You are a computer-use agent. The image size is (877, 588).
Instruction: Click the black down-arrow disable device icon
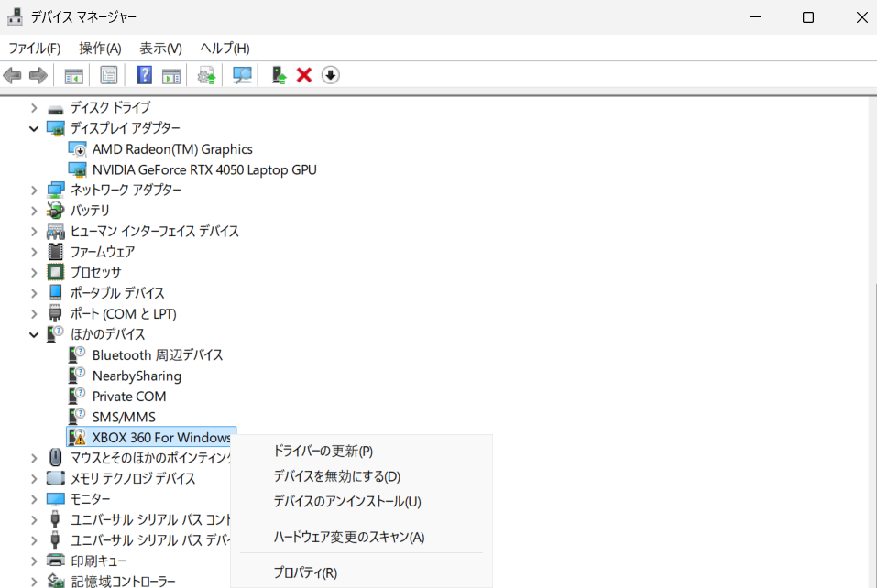[x=331, y=75]
